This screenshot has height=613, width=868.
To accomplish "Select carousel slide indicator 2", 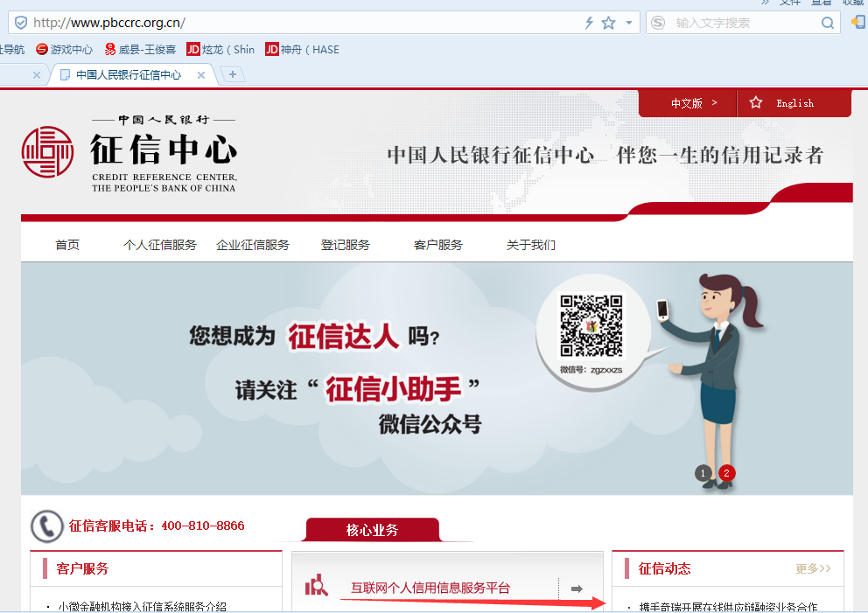I will 726,472.
